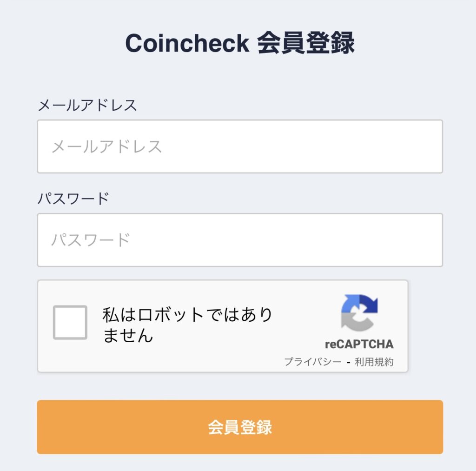The height and width of the screenshot is (471, 476).
Task: Open the プライバシー link
Action: [312, 362]
